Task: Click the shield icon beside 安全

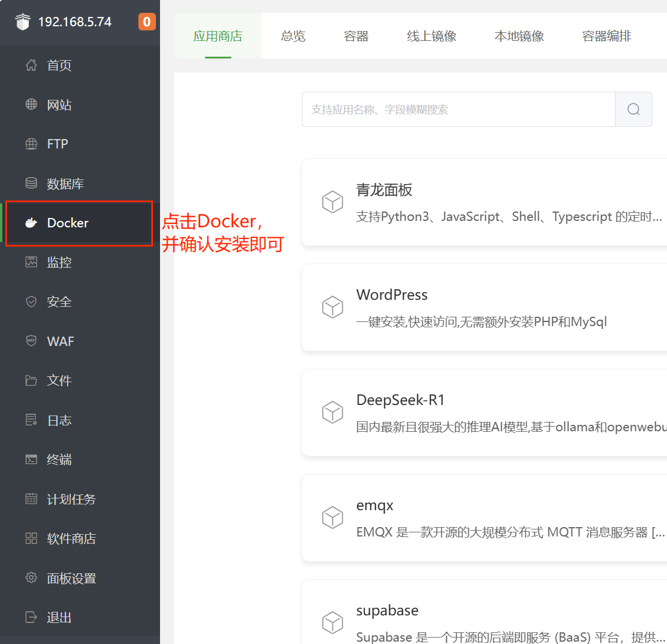Action: 31,302
